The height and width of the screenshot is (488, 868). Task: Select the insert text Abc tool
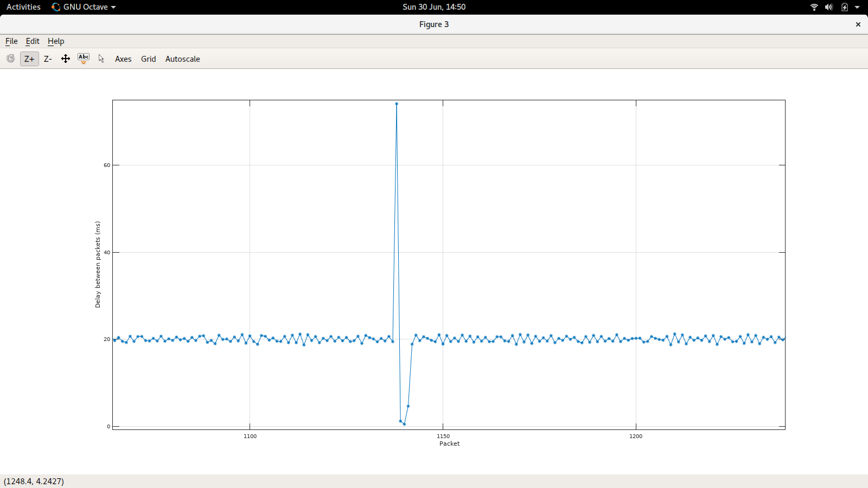(84, 59)
